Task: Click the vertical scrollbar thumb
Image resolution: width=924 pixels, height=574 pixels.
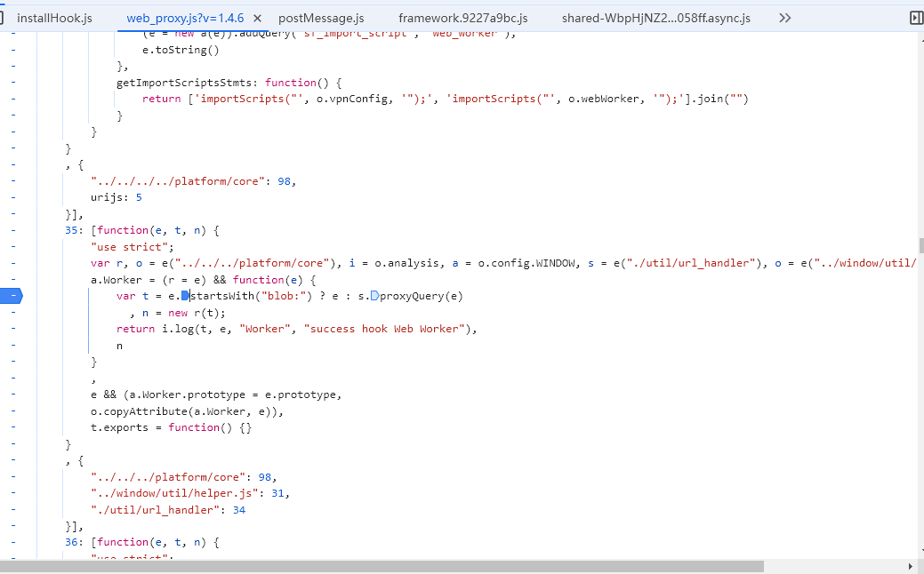Action: [920, 245]
